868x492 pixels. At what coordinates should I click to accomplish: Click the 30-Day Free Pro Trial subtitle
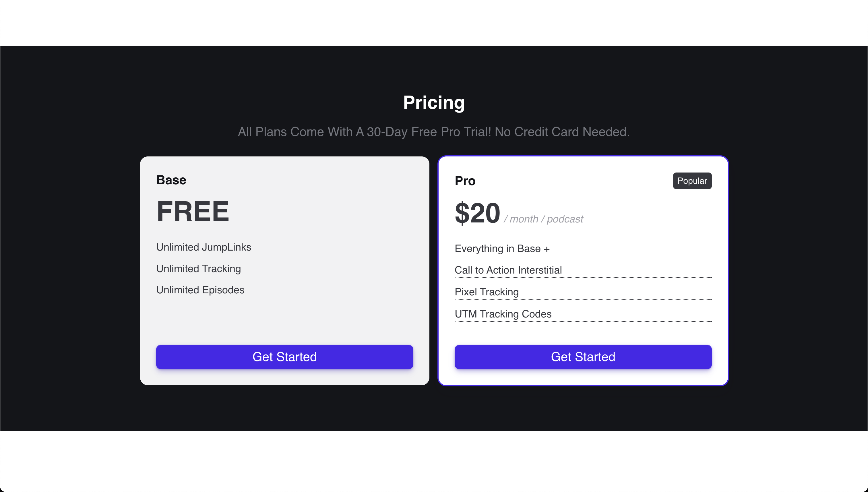pos(433,132)
